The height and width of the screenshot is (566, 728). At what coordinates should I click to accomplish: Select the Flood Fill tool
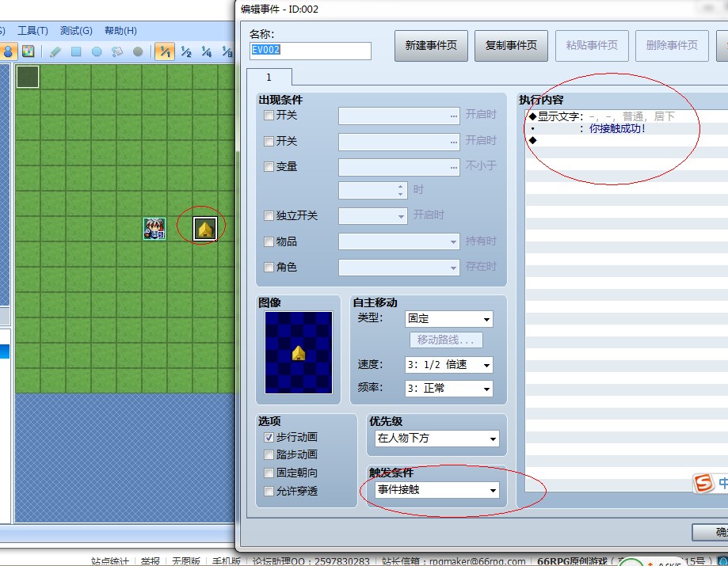[x=117, y=51]
